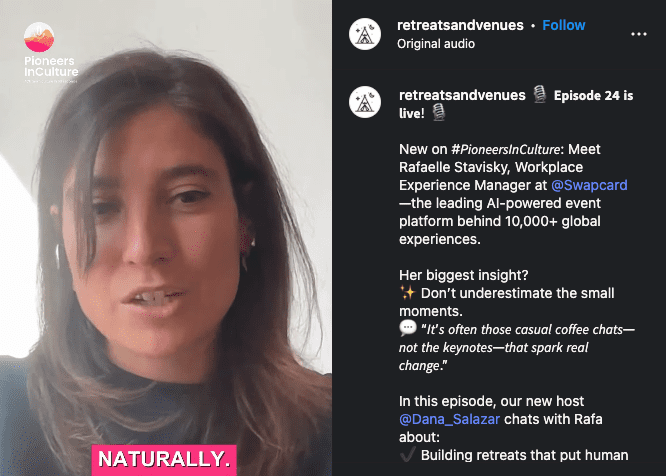Click the retreatsandvenues username in caption
This screenshot has width=666, height=476.
point(462,95)
